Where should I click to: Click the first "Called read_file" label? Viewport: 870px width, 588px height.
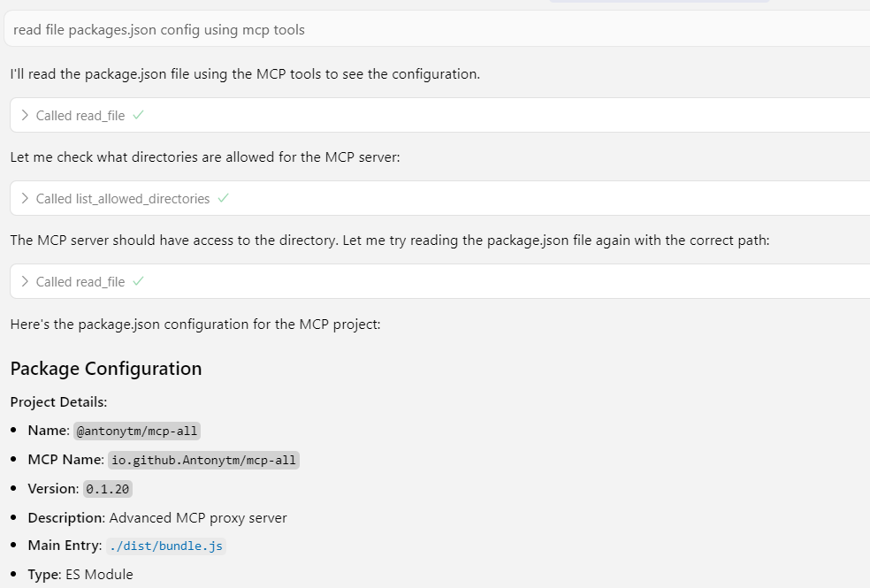pos(80,116)
